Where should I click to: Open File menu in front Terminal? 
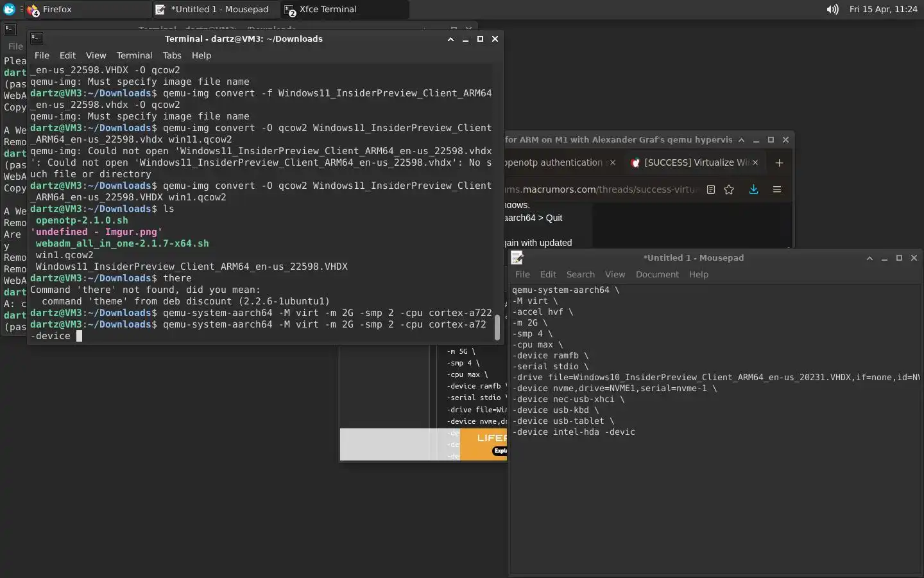[x=42, y=55]
